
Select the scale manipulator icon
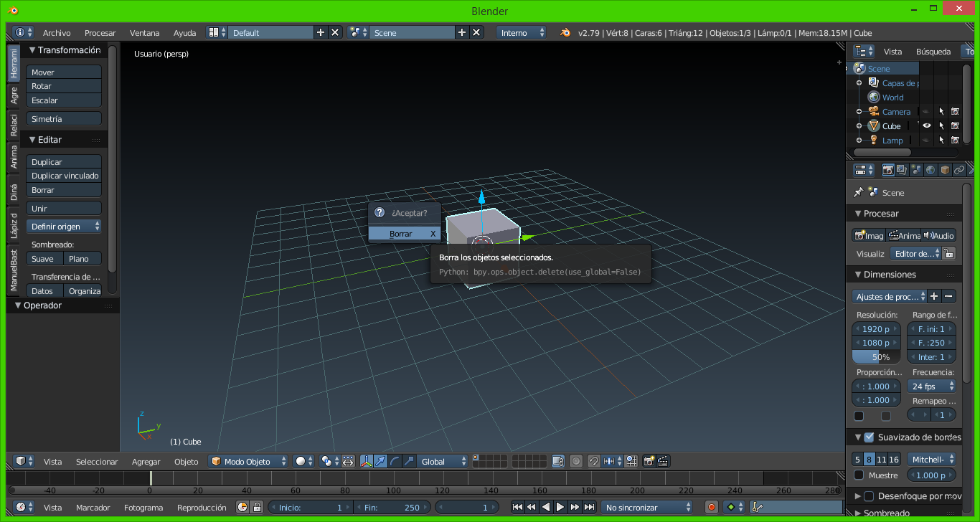coord(409,462)
